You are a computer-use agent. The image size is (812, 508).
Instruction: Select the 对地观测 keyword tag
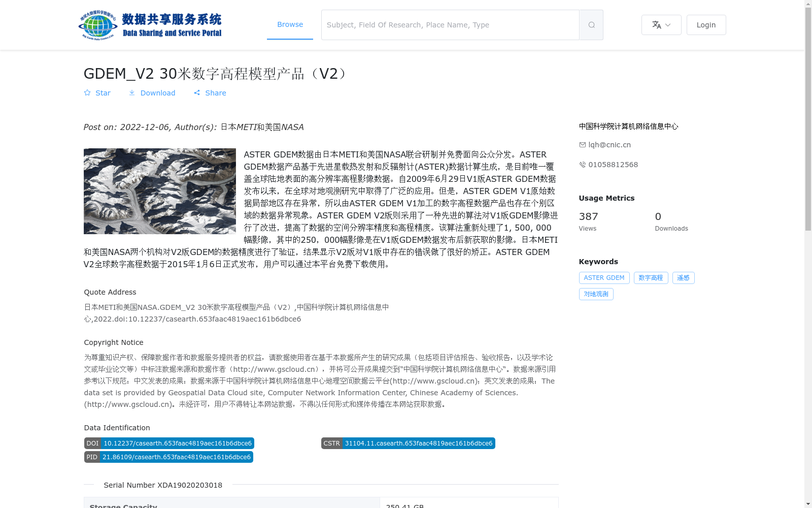(x=596, y=294)
